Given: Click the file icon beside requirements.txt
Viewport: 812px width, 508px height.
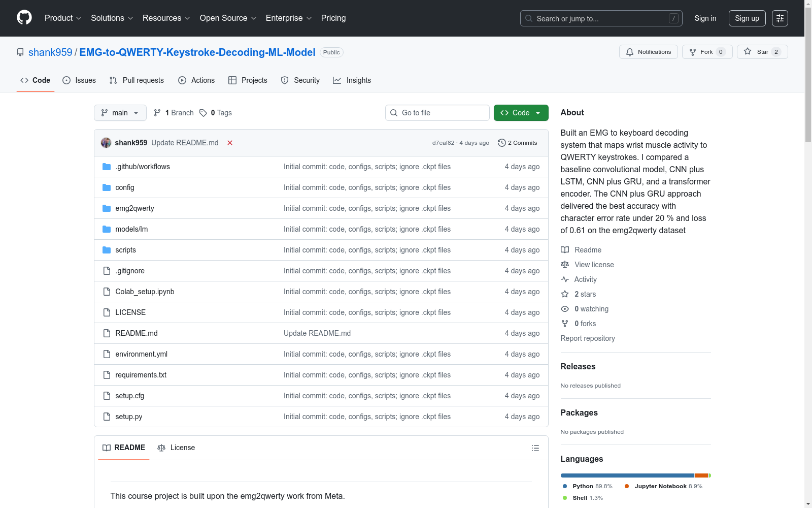Looking at the screenshot, I should pyautogui.click(x=107, y=375).
